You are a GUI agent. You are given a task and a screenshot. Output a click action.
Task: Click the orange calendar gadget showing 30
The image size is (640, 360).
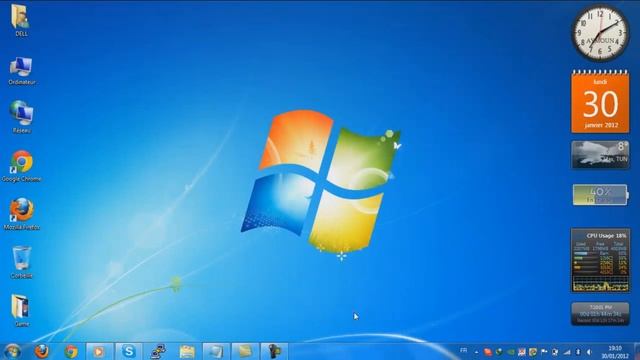coord(600,101)
